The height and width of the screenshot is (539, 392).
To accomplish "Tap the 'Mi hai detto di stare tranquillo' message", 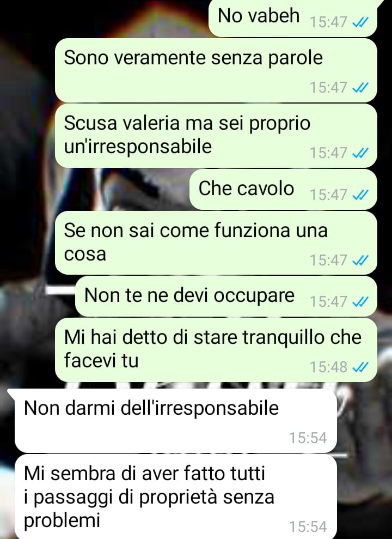I will tap(216, 349).
